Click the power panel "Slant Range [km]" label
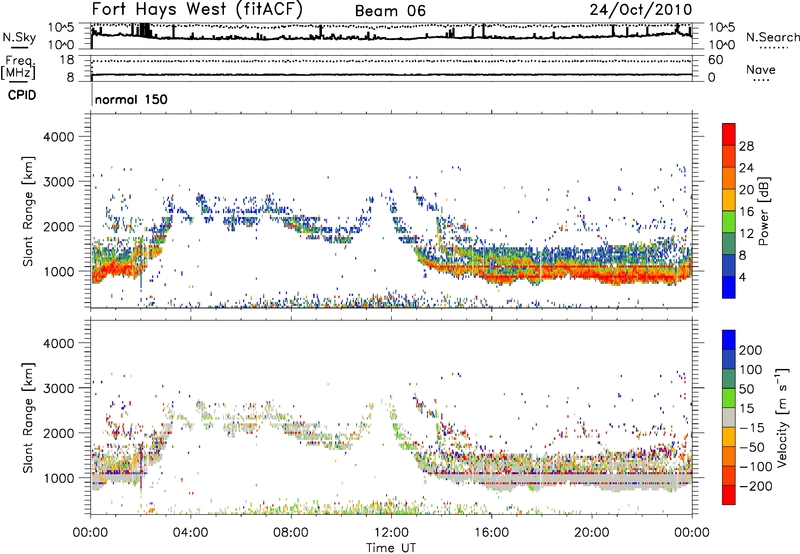The width and height of the screenshot is (800, 554). 28,211
